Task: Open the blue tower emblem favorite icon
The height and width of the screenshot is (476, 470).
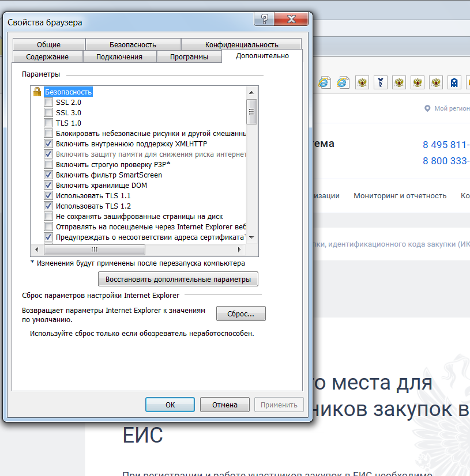Action: click(454, 82)
